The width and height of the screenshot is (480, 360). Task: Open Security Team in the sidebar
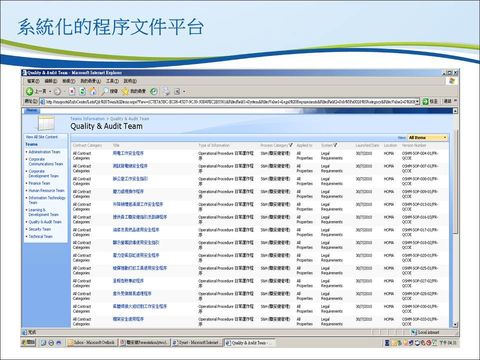(x=40, y=229)
